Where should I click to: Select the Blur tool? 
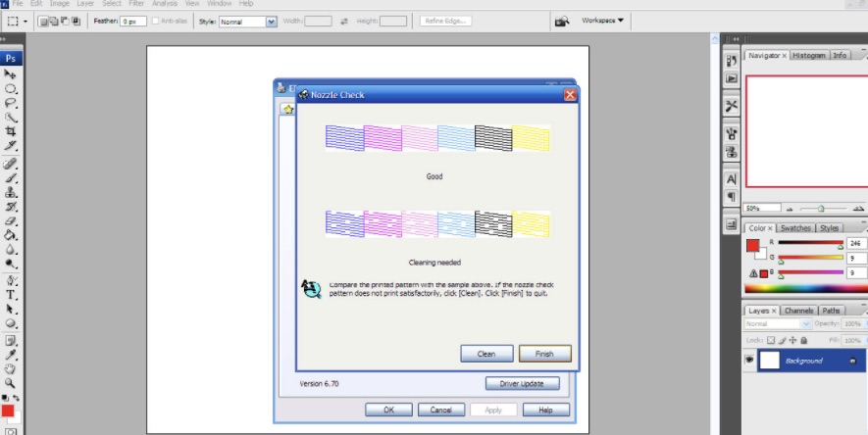(x=10, y=250)
